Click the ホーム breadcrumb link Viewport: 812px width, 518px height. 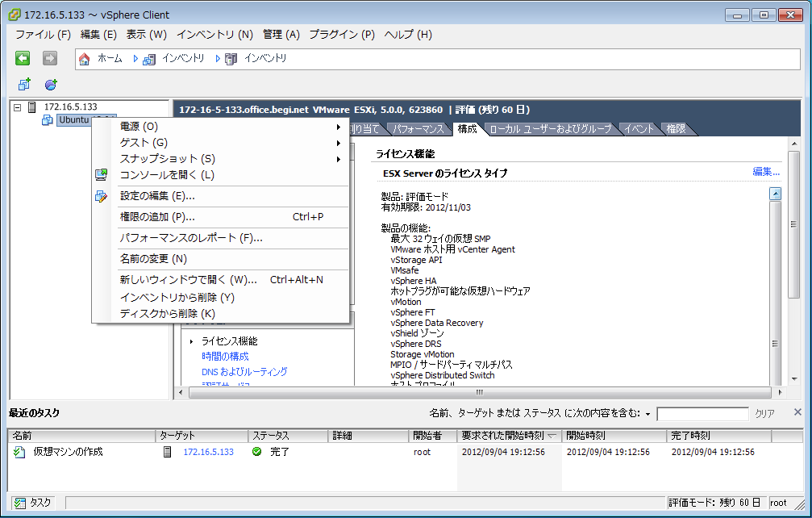coord(110,59)
